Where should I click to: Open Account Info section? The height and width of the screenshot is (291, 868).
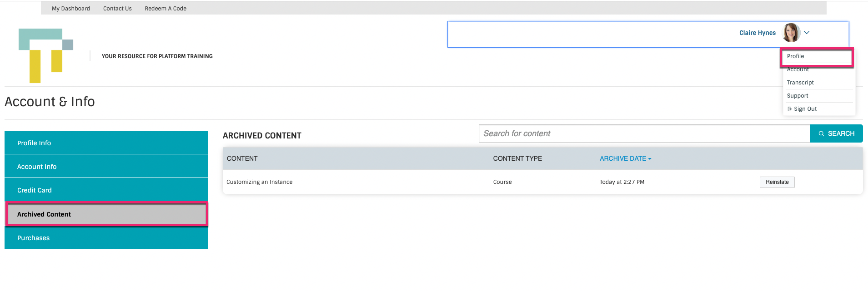(106, 166)
